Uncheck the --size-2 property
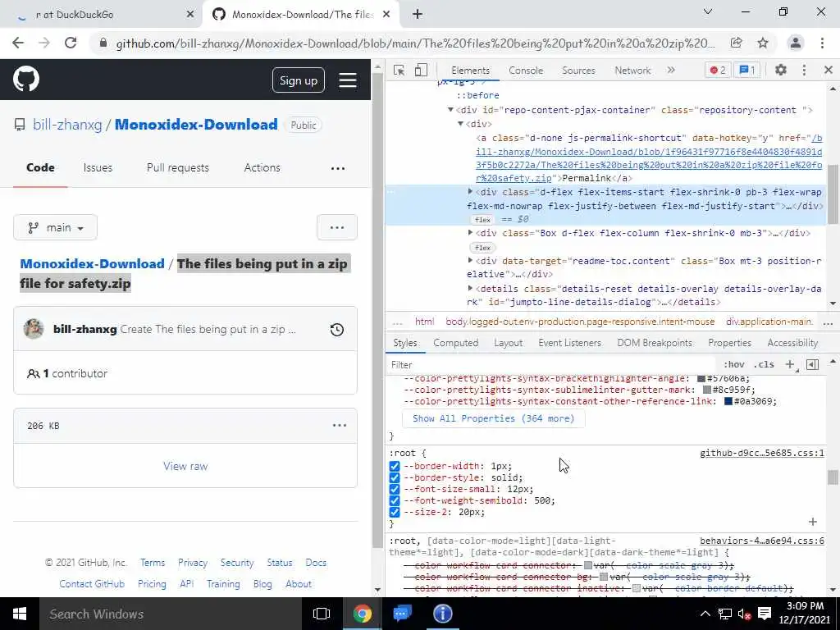 (395, 512)
